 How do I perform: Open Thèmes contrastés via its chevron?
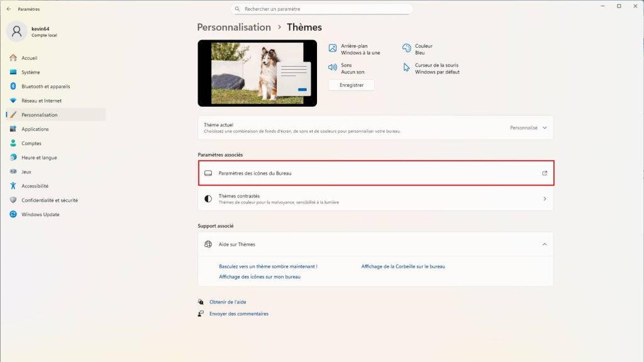545,199
